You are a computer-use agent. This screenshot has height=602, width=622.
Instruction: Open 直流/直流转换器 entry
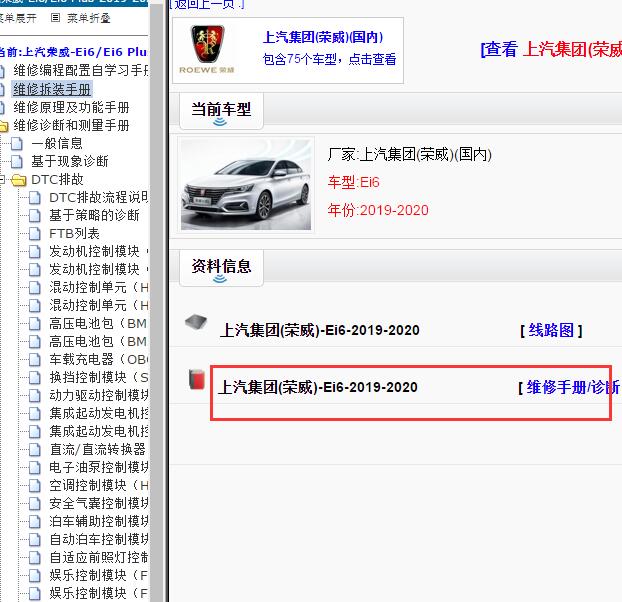tap(98, 449)
